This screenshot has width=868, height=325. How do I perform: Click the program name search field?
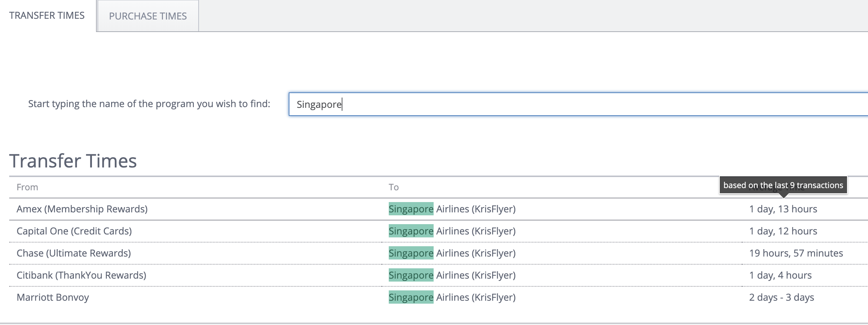[577, 104]
